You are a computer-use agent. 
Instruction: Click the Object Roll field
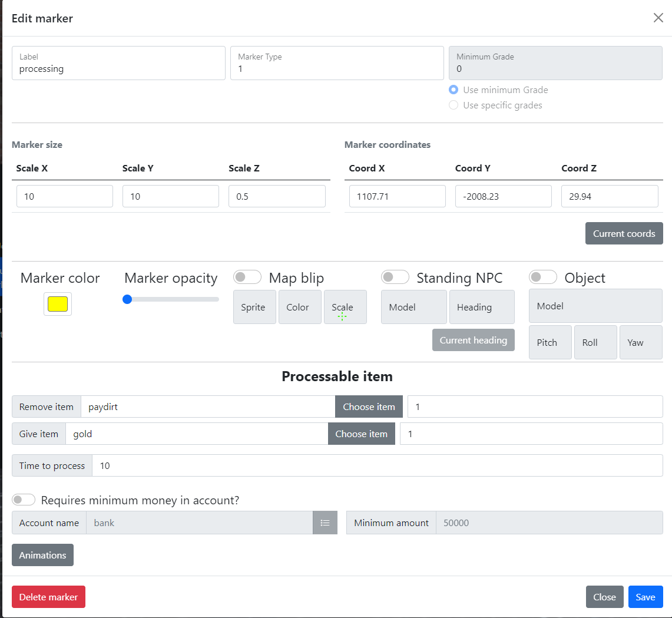click(595, 342)
